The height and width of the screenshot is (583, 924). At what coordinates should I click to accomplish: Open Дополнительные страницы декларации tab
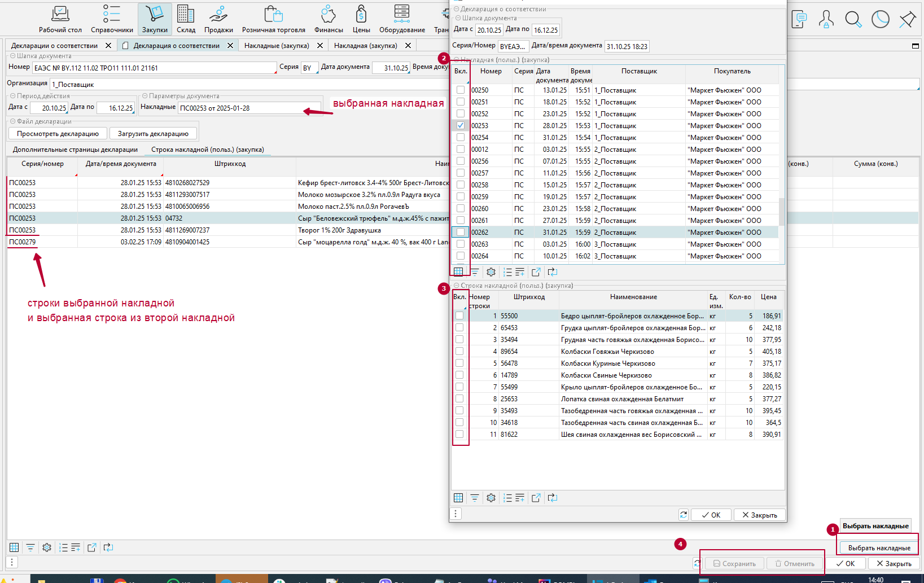75,150
